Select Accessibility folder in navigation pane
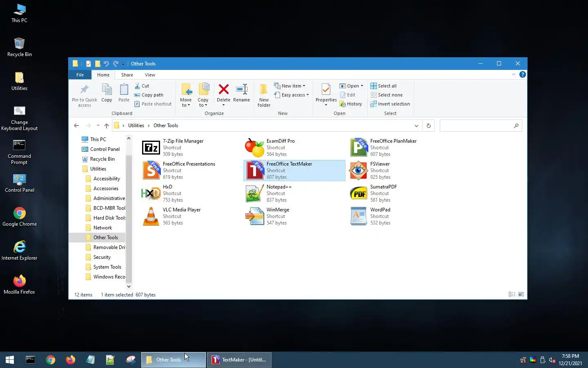Viewport: 588px width, 368px height. click(102, 179)
